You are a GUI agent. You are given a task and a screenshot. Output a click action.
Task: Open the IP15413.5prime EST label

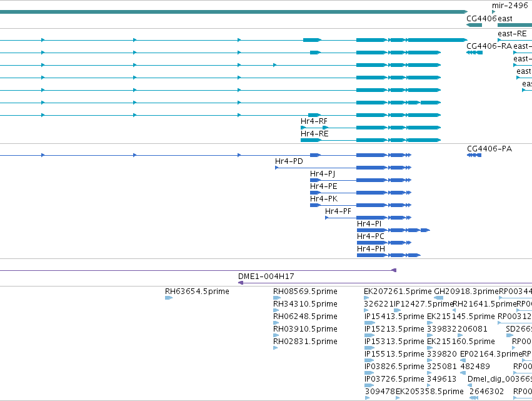tap(394, 317)
